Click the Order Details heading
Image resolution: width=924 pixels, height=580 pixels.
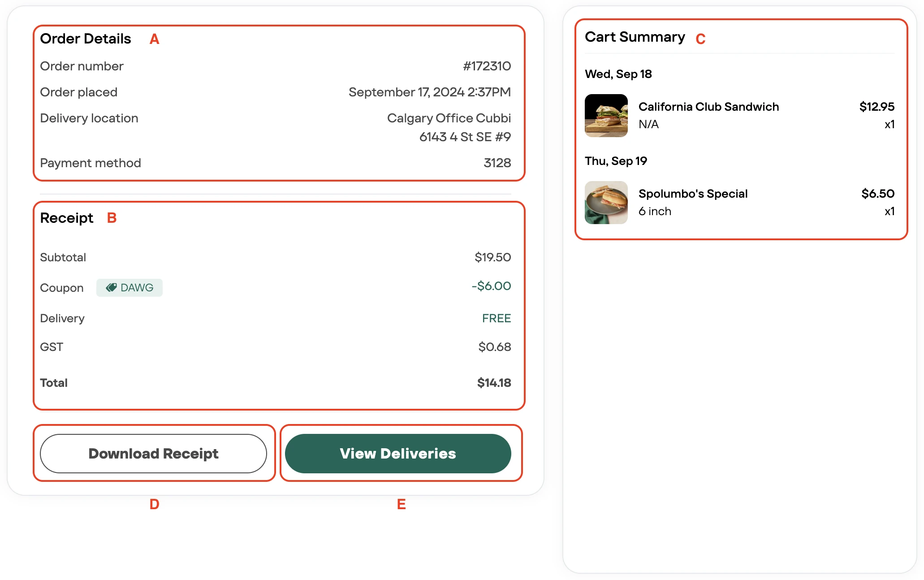tap(86, 39)
